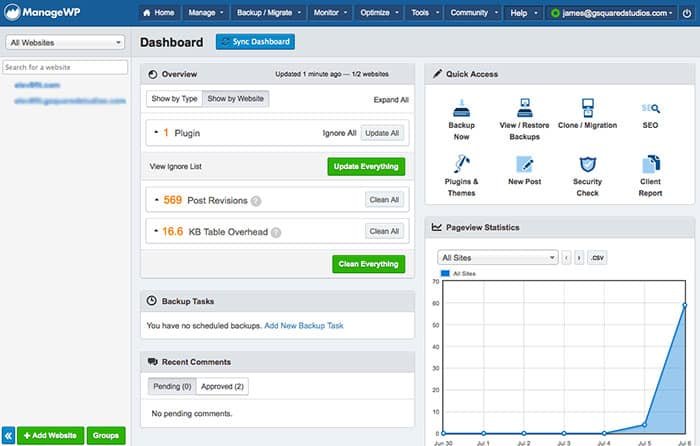Image resolution: width=700 pixels, height=446 pixels.
Task: Open New Post quick access icon
Action: [525, 164]
